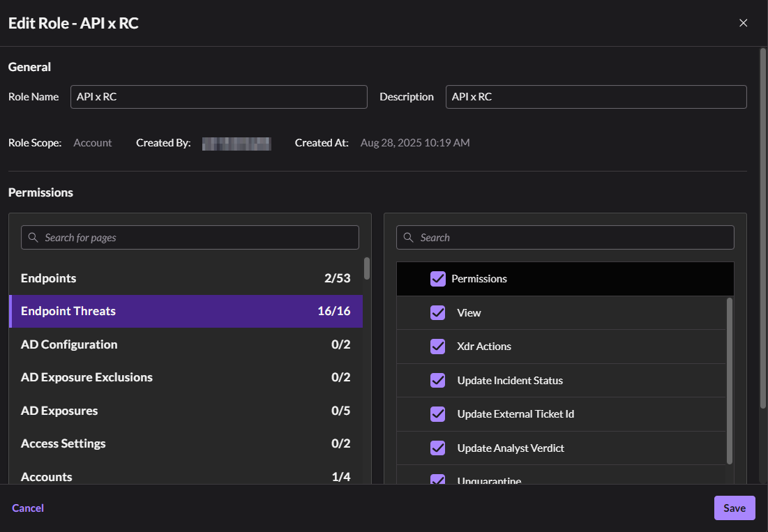Uncheck the Unquarantine permission

point(438,480)
